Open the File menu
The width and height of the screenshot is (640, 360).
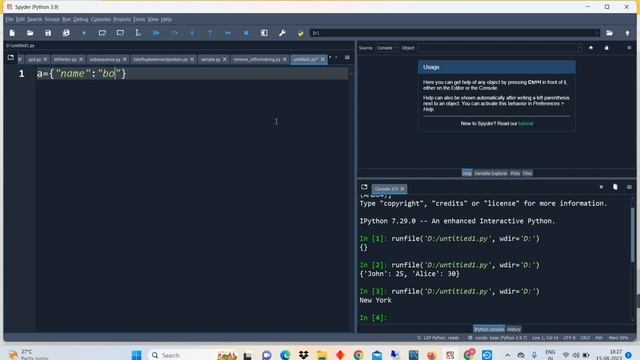click(x=9, y=19)
